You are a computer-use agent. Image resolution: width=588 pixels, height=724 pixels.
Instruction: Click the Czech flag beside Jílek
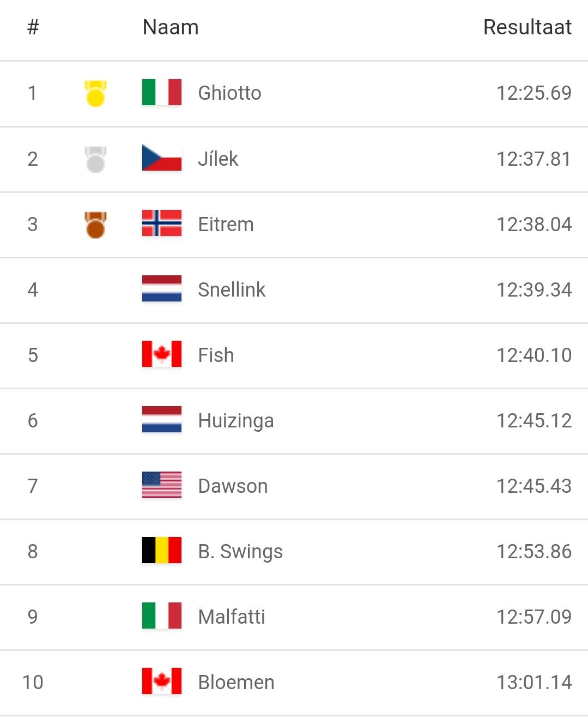pyautogui.click(x=161, y=158)
